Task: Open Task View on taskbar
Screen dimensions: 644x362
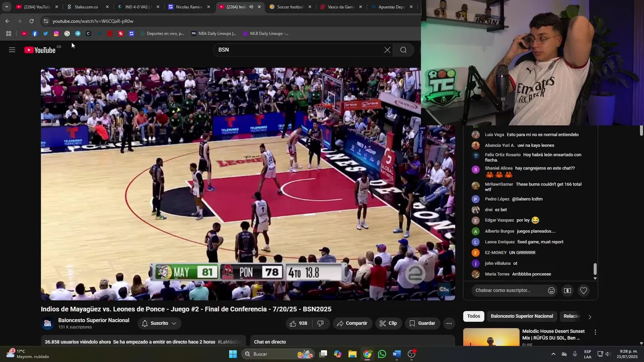Action: click(324, 354)
